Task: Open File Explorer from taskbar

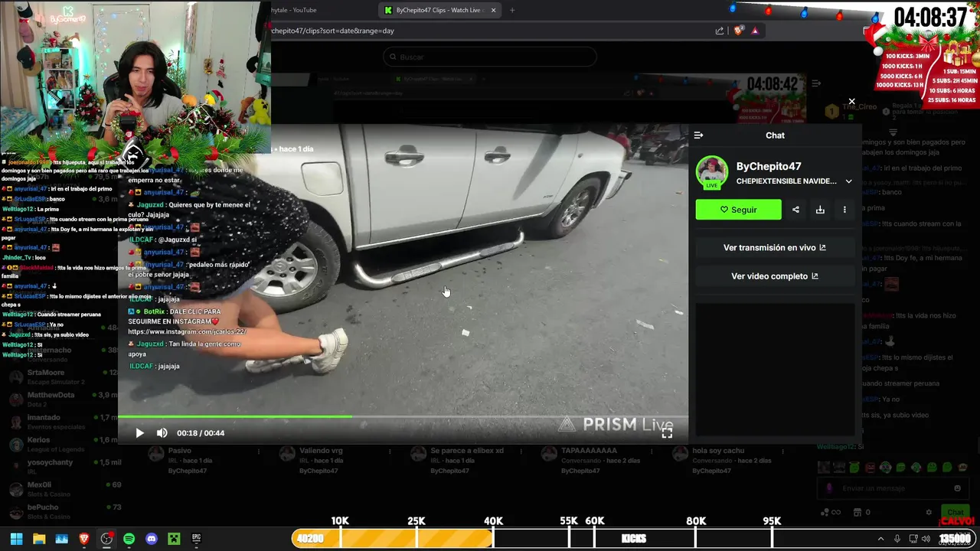Action: coord(39,539)
